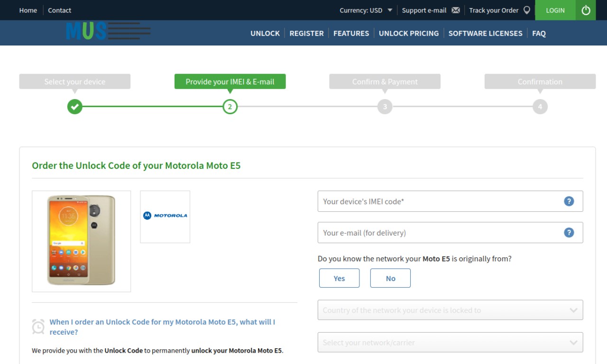Image resolution: width=607 pixels, height=364 pixels.
Task: Focus the e-mail for delivery input field
Action: point(450,233)
